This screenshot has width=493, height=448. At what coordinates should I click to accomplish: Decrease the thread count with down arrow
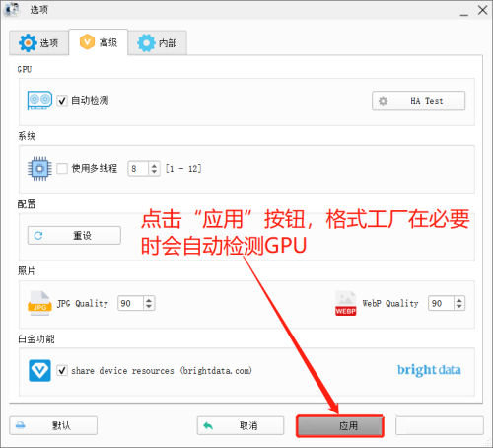(x=154, y=172)
